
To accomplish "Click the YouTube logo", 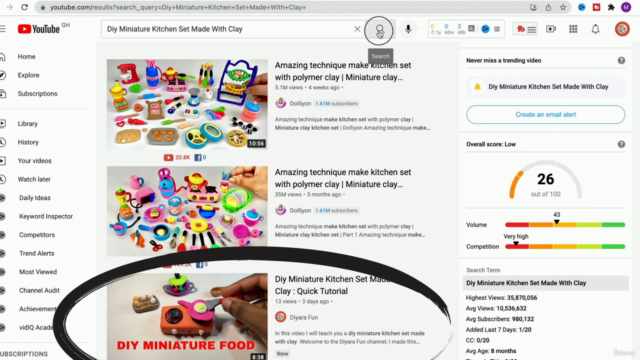I will click(x=39, y=29).
